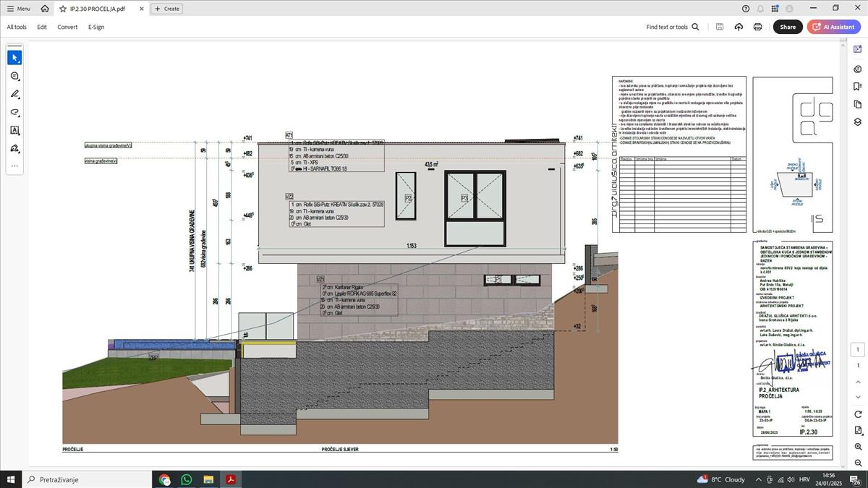Image resolution: width=868 pixels, height=488 pixels.
Task: Click the print icon
Action: click(x=757, y=27)
